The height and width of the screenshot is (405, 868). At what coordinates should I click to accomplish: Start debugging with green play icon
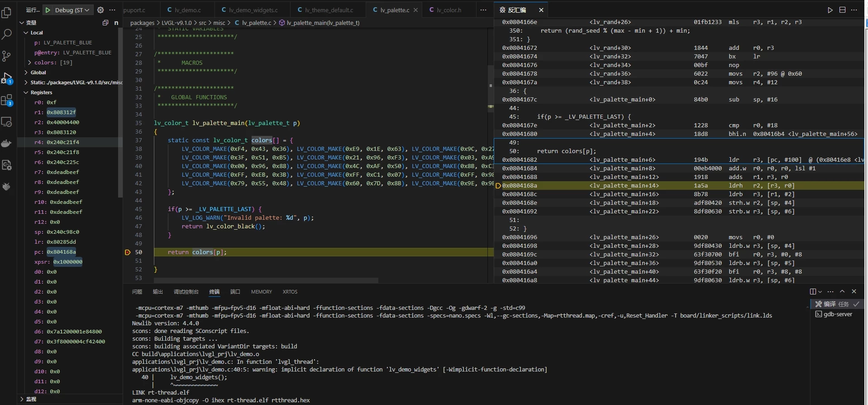(48, 10)
